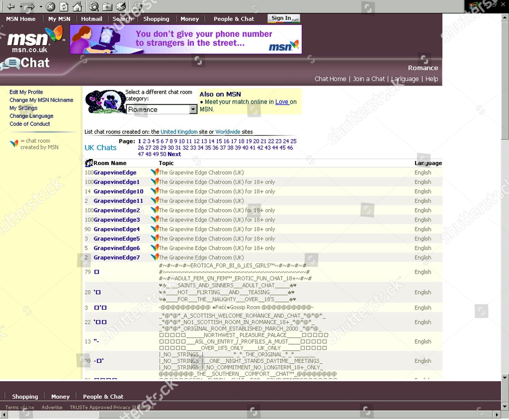The width and height of the screenshot is (509, 420).
Task: Open the History clock icon
Action: [x=121, y=6]
